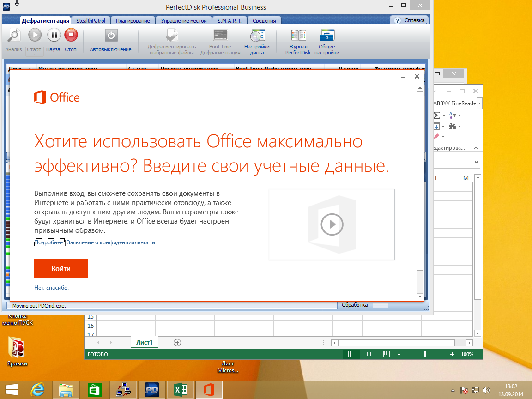Select the Лист1 sheet tab
The image size is (532, 399).
144,342
